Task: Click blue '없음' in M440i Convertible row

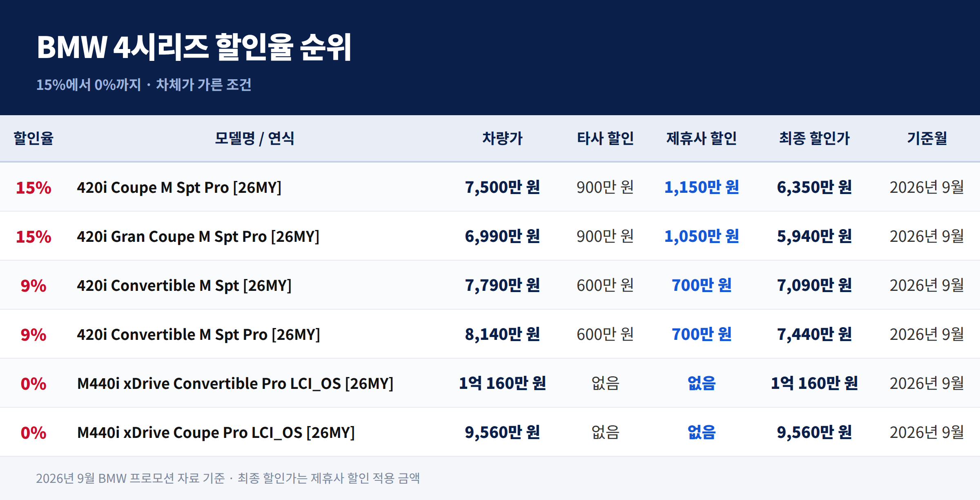Action: (702, 383)
